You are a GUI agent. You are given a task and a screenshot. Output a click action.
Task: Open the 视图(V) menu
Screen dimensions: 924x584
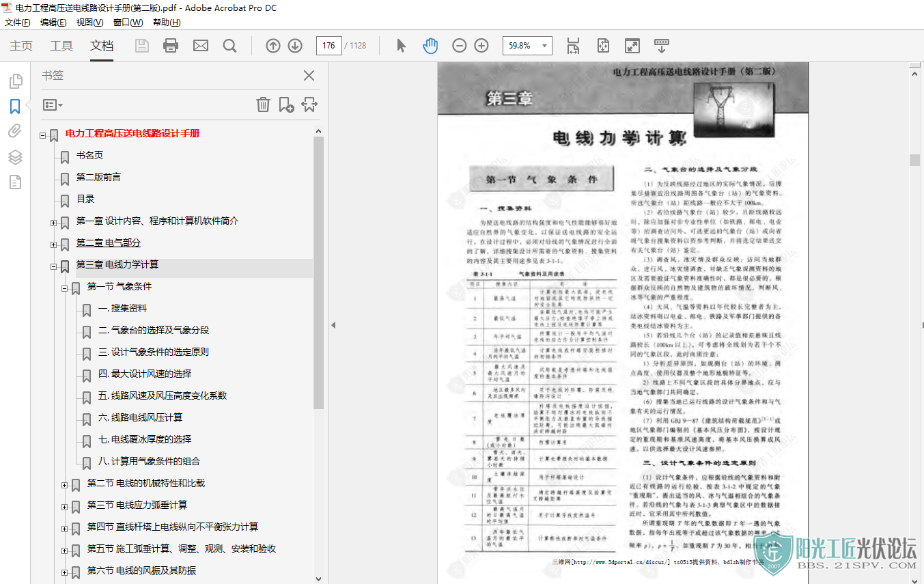coord(89,23)
